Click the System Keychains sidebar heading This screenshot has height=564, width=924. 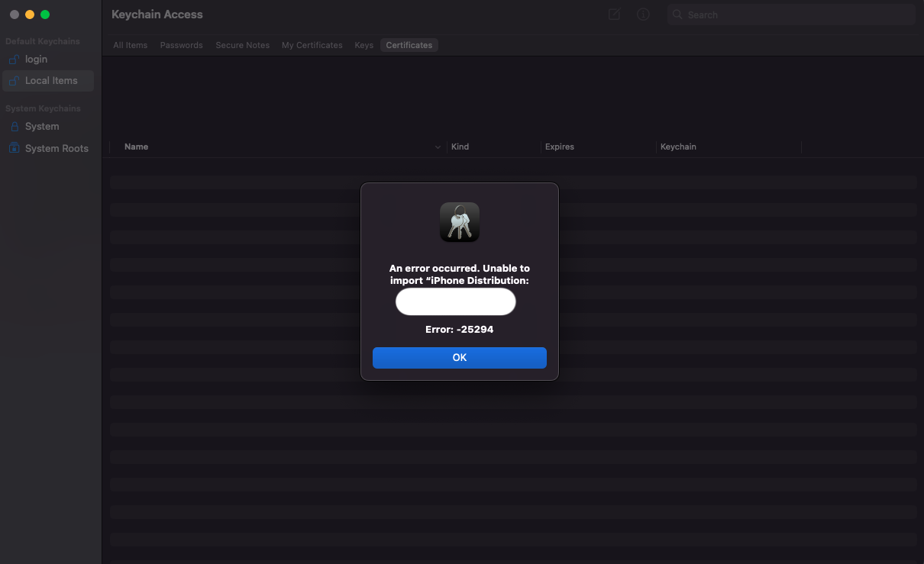pyautogui.click(x=43, y=108)
